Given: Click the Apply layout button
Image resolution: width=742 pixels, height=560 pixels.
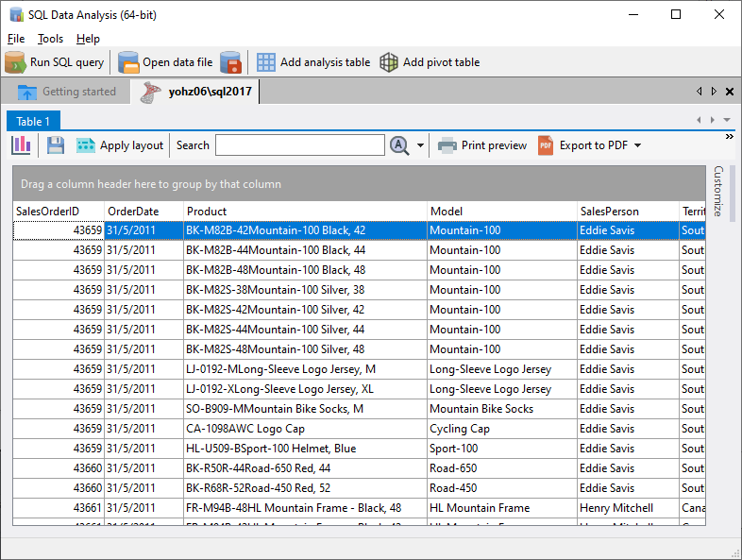Looking at the screenshot, I should coord(120,145).
